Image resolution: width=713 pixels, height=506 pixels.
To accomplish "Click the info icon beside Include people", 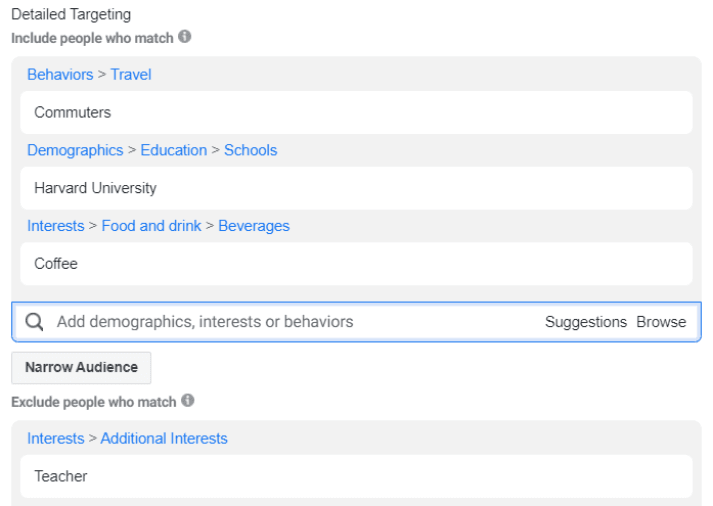I will (185, 37).
